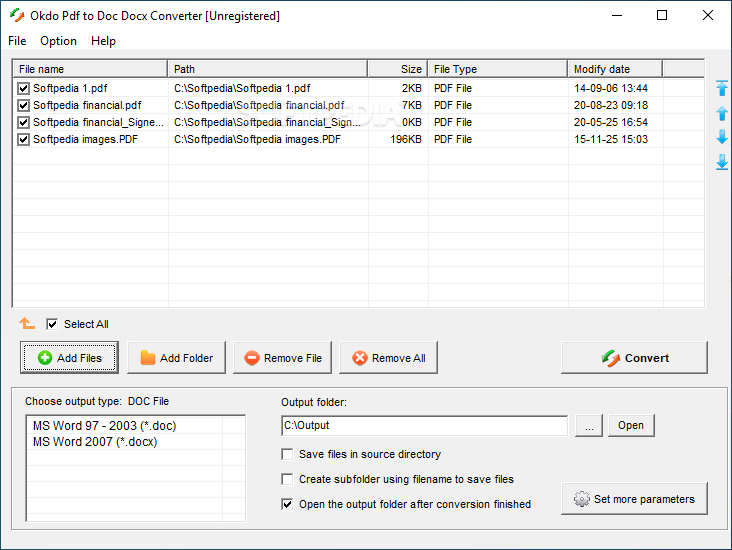Screen dimensions: 732x550
Task: Select path C:\Softpedia\Softpedia images.PDF cell
Action: pos(257,139)
